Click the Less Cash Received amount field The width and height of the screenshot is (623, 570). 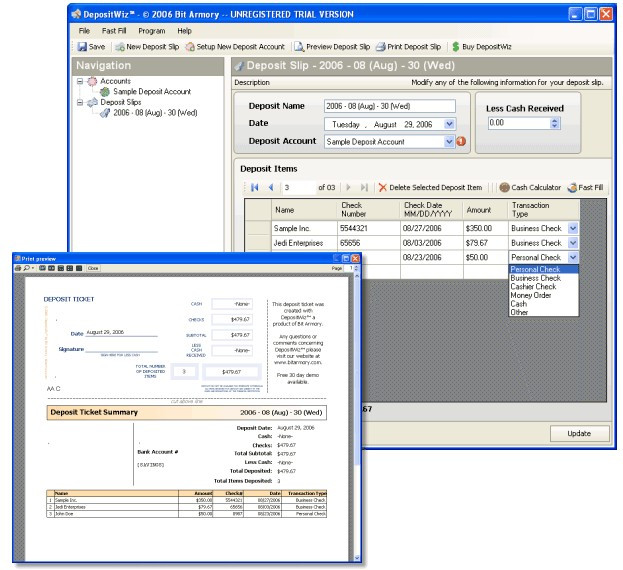tap(519, 123)
